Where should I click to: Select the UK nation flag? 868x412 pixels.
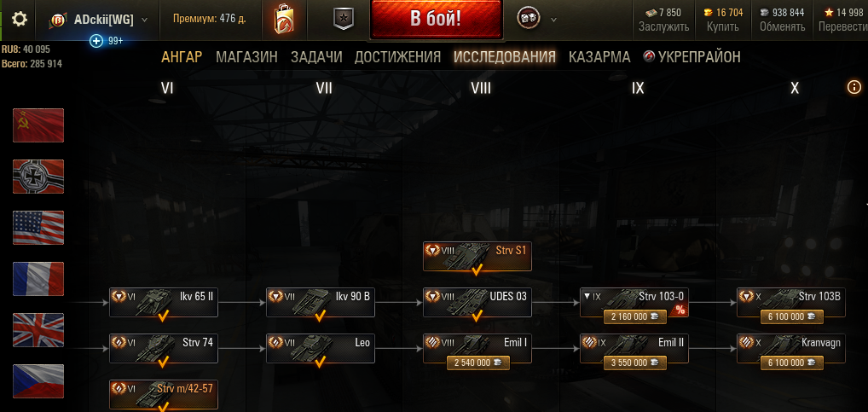38,330
